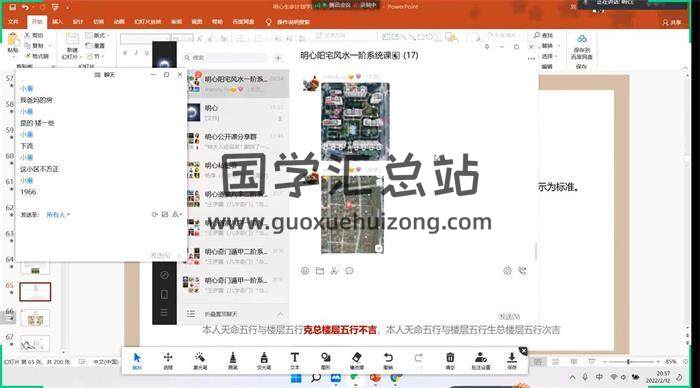
Task: Open the 版式 layout dropdown in ribbon
Action: (x=97, y=35)
